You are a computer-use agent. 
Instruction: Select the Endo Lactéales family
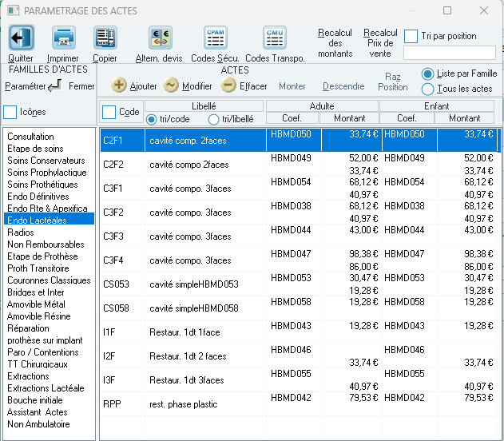point(50,220)
